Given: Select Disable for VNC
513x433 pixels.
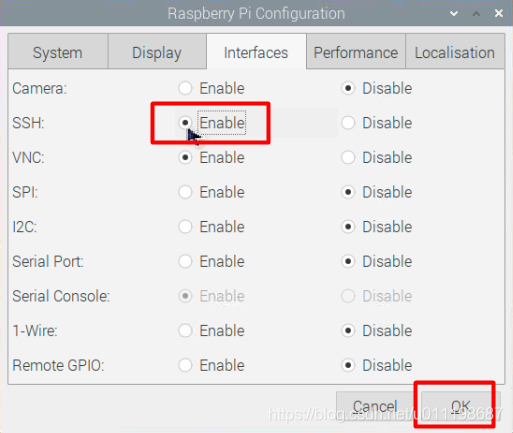Looking at the screenshot, I should (348, 158).
